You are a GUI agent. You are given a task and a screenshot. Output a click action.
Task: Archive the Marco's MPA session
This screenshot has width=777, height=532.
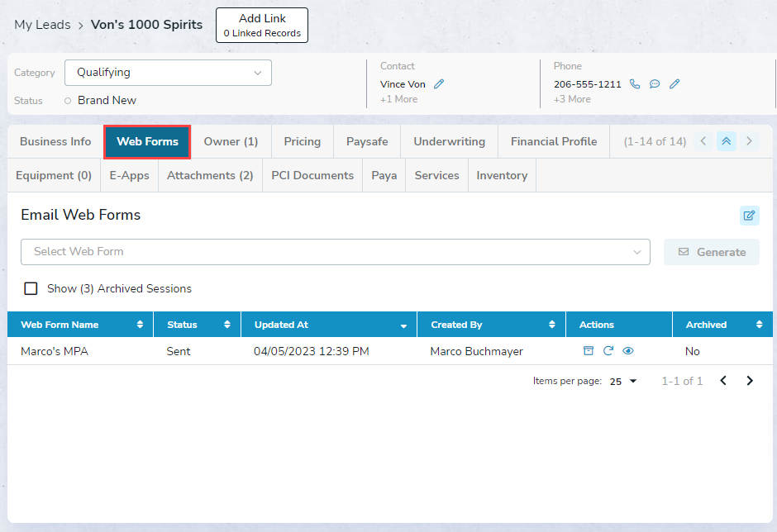[x=589, y=351]
